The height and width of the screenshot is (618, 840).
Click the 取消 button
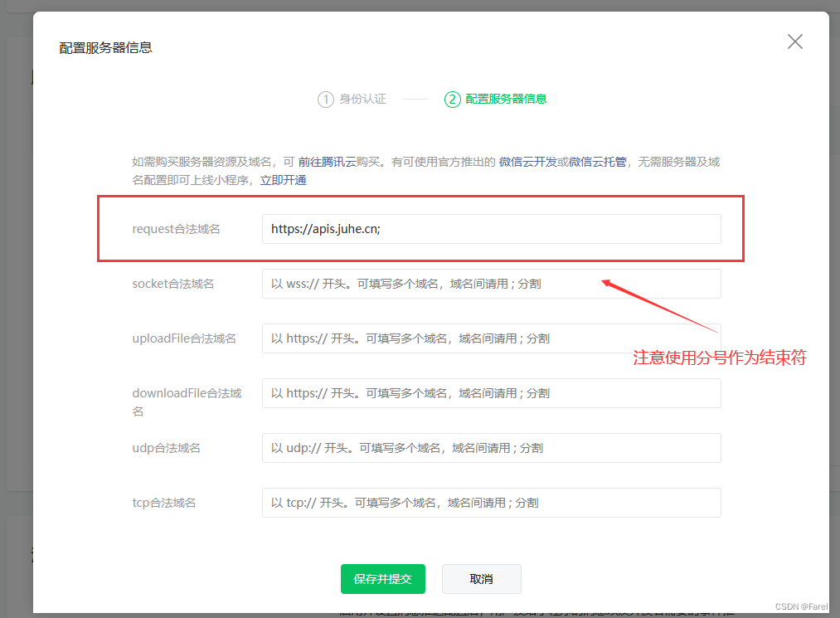tap(481, 579)
